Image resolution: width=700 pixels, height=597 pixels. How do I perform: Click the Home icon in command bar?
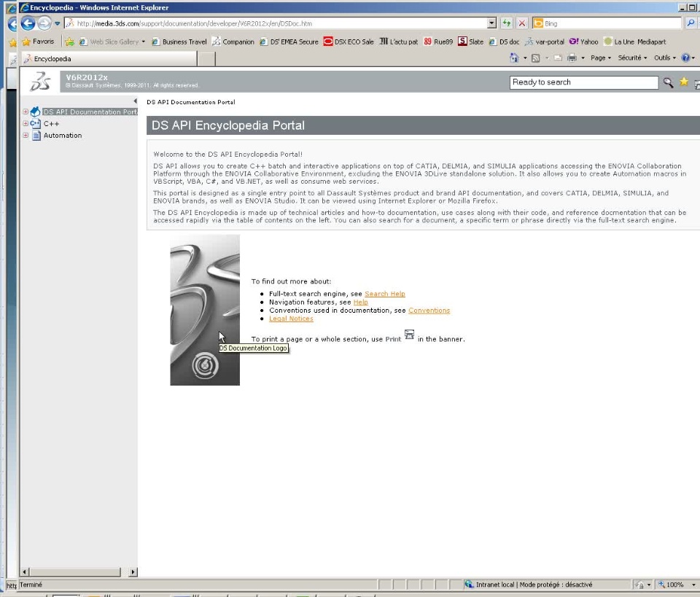point(514,58)
